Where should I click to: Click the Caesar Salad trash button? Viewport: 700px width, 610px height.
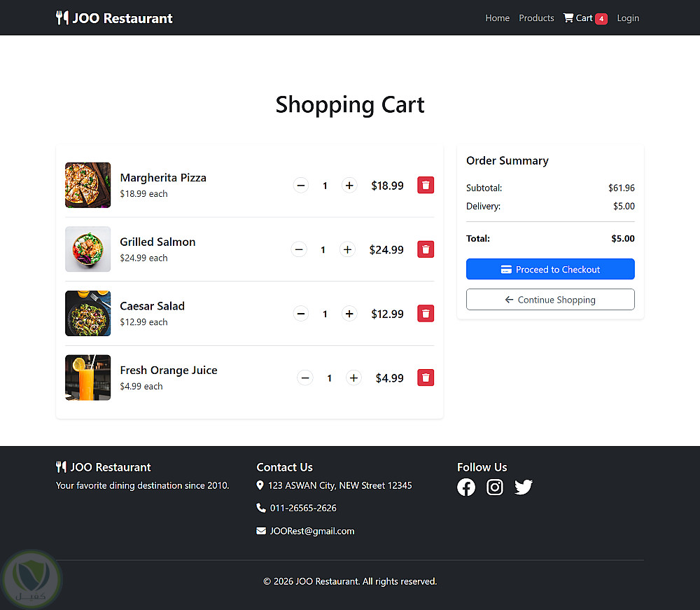tap(426, 314)
